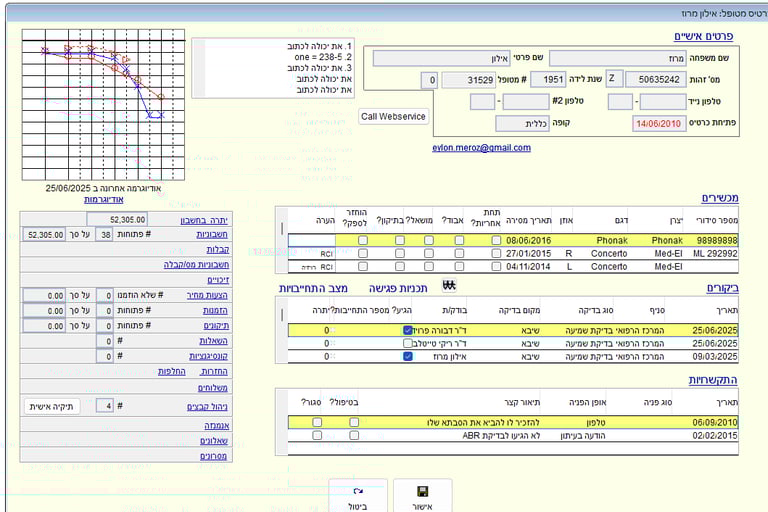
Task: Toggle בטיפול checkbox in the 06/09/2010 contact row
Action: [354, 422]
